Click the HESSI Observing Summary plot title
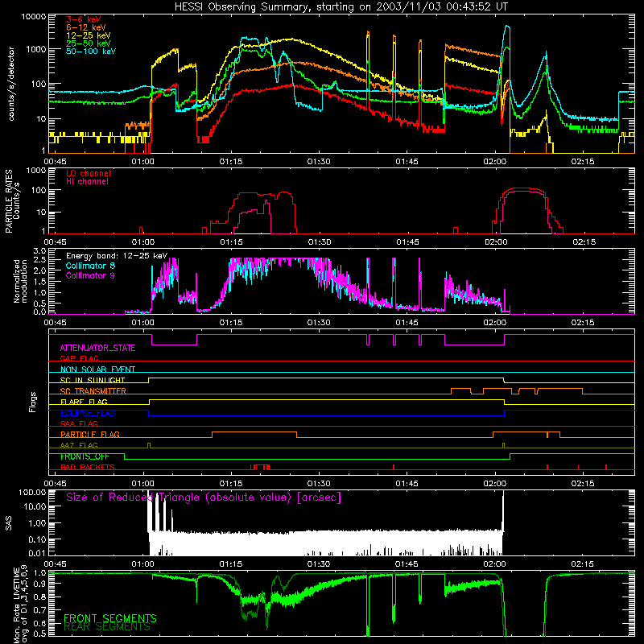Screen dimensions: 644x644 pos(341,7)
